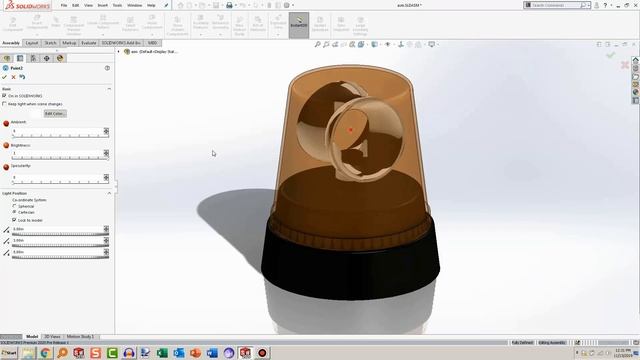Click the Print icon in quick toolbar
The image size is (640, 360).
coord(229,5)
